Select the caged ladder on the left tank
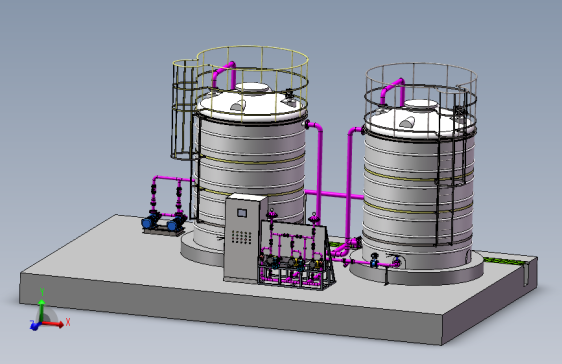562x364 pixels. (x=184, y=109)
